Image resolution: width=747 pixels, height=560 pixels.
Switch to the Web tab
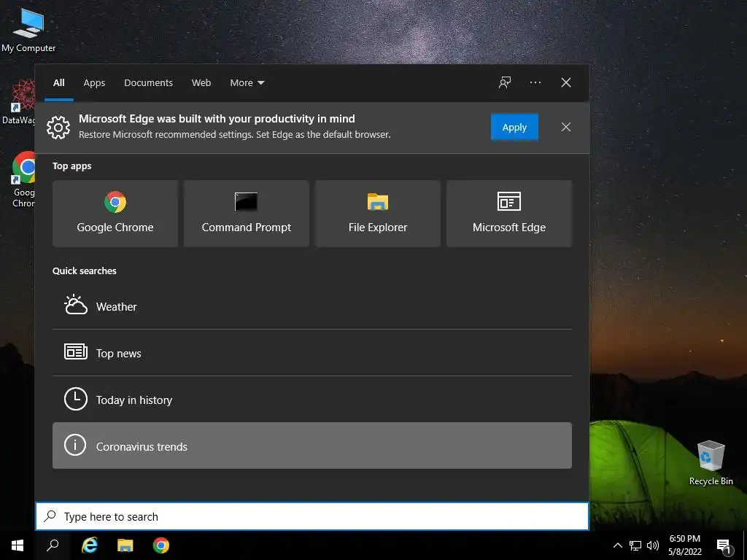[x=201, y=83]
